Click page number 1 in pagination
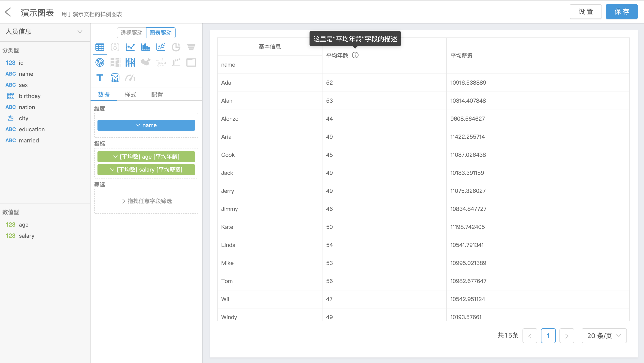The image size is (644, 363). pyautogui.click(x=548, y=335)
